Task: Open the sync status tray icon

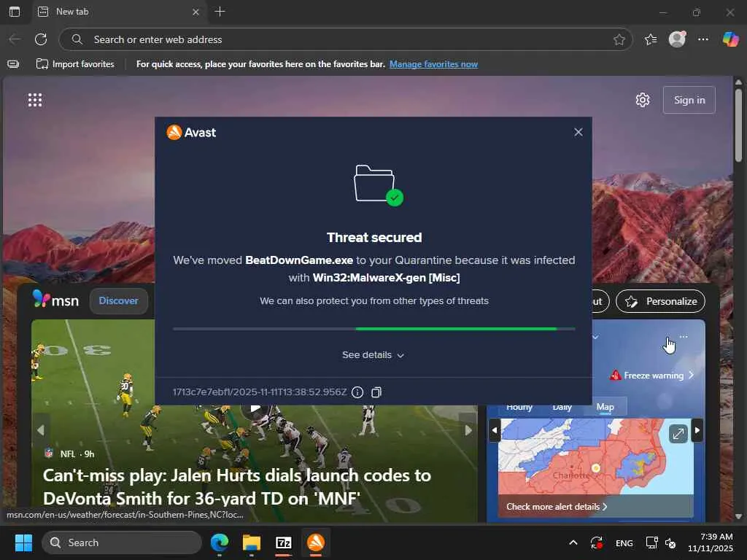Action: tap(597, 542)
